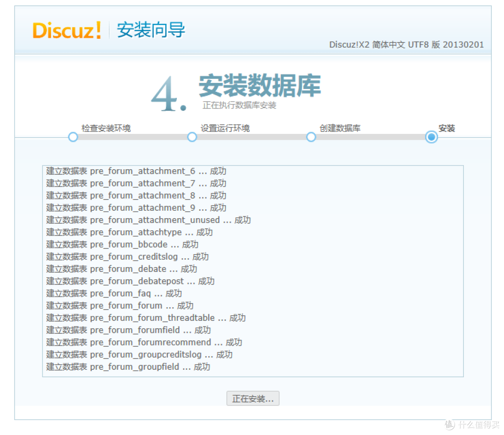The image size is (504, 435).
Task: Click the pre_forum_attachment_unused log line
Action: pos(148,220)
